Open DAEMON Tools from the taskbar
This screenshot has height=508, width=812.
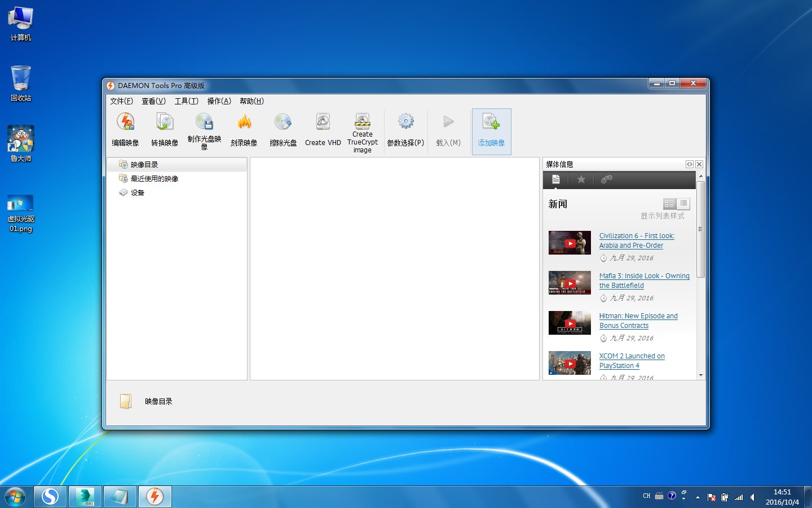[x=155, y=496]
